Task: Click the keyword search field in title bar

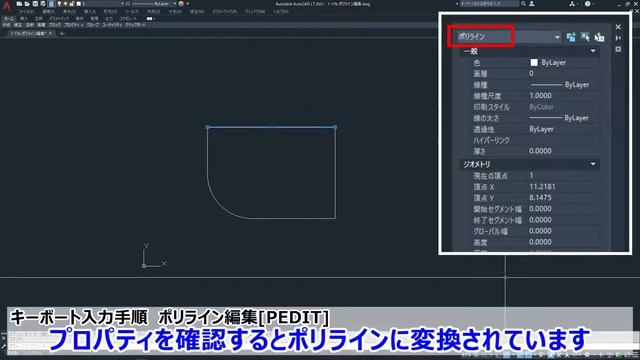Action: pyautogui.click(x=489, y=3)
